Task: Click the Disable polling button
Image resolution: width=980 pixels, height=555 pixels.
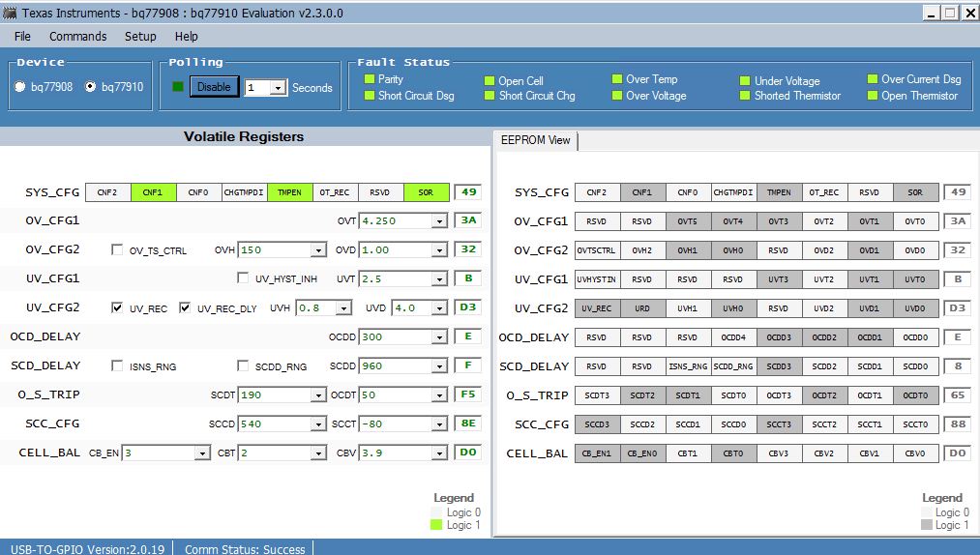Action: [214, 87]
